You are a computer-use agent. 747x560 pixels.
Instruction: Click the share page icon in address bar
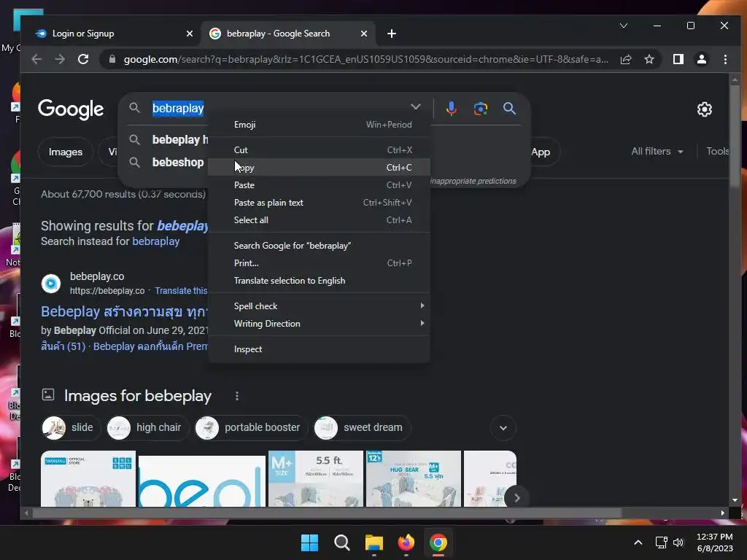[625, 59]
